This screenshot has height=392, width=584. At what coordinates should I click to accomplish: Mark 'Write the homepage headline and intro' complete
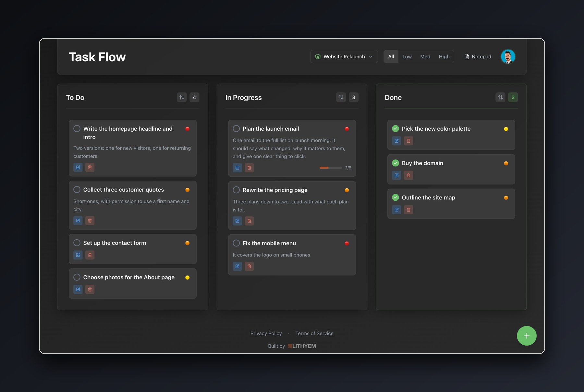point(77,129)
